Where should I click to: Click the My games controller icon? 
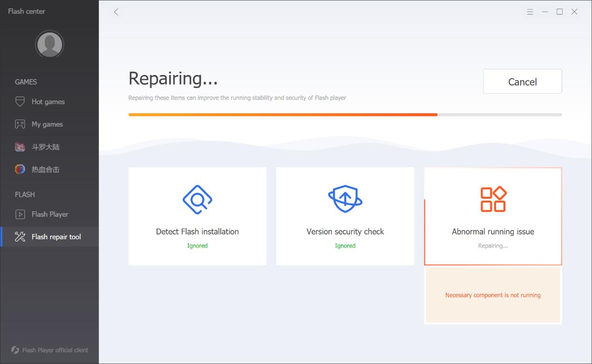click(x=20, y=124)
